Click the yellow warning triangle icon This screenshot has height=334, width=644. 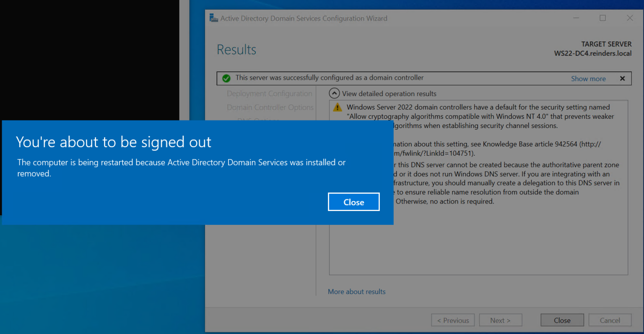(x=338, y=107)
